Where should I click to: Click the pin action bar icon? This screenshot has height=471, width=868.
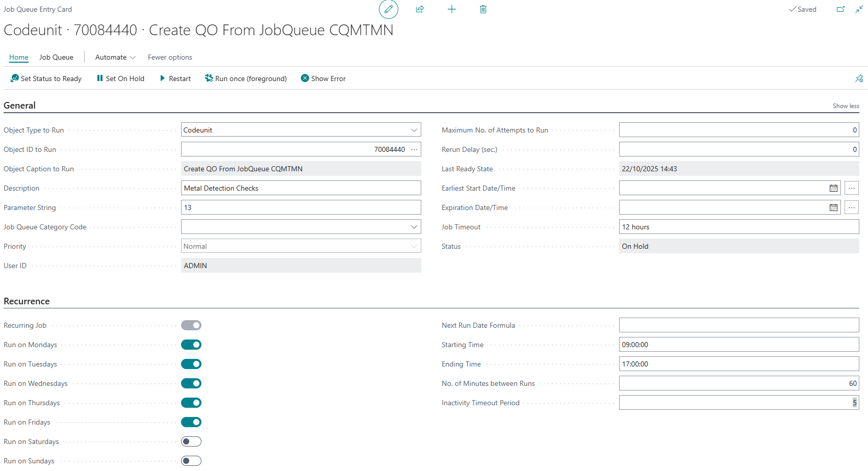[859, 78]
